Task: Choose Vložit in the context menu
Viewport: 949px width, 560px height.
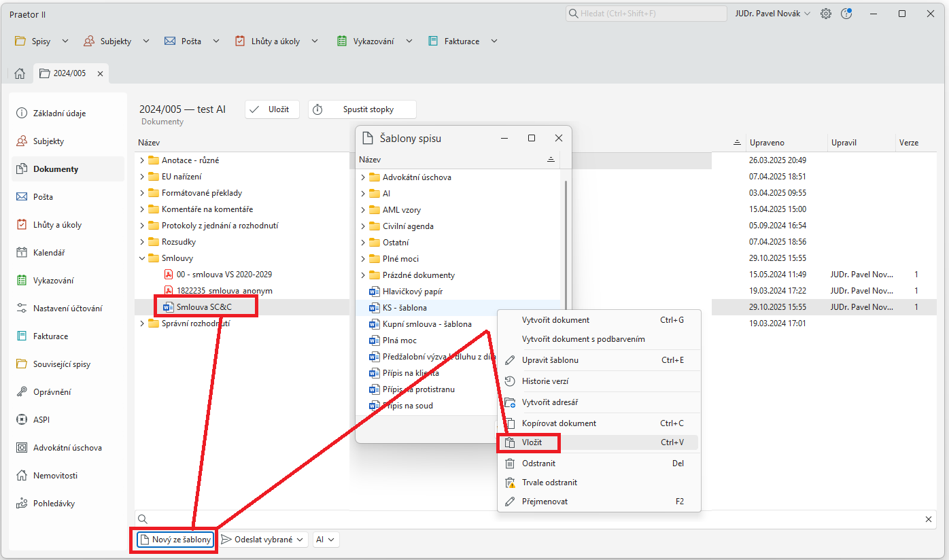Action: tap(532, 442)
